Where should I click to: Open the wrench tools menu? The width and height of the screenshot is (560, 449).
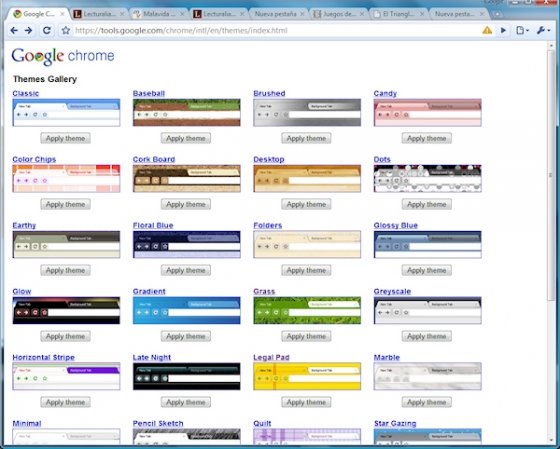click(x=543, y=30)
